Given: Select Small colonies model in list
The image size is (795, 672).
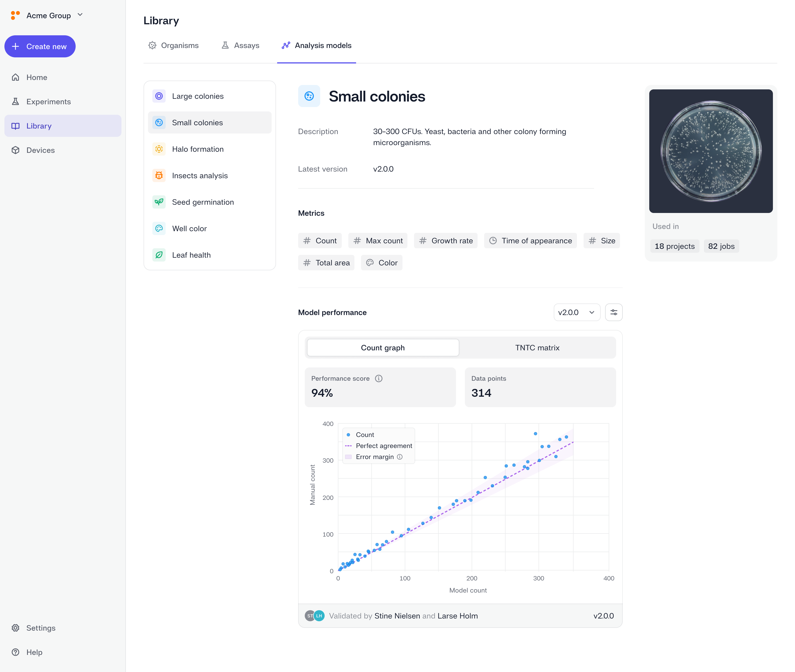Looking at the screenshot, I should [x=210, y=123].
